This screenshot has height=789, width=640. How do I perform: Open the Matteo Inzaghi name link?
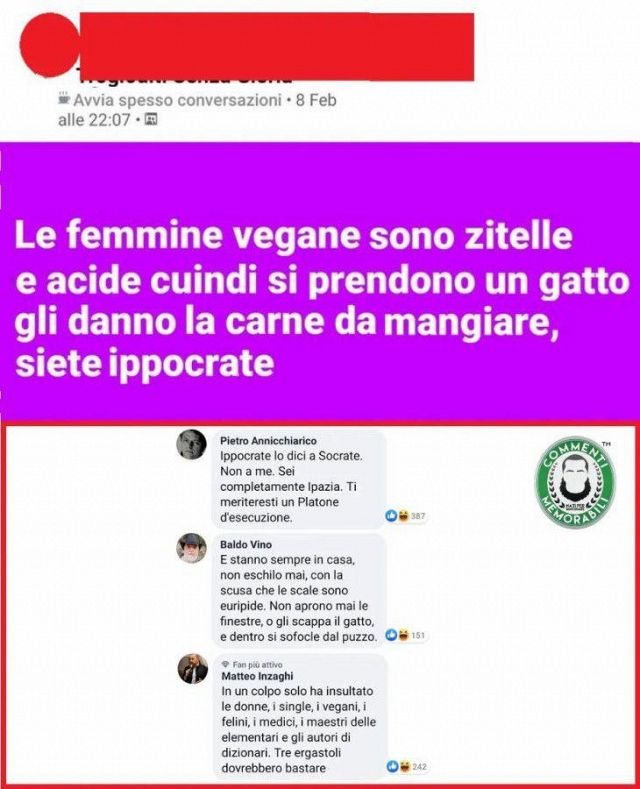(x=257, y=676)
